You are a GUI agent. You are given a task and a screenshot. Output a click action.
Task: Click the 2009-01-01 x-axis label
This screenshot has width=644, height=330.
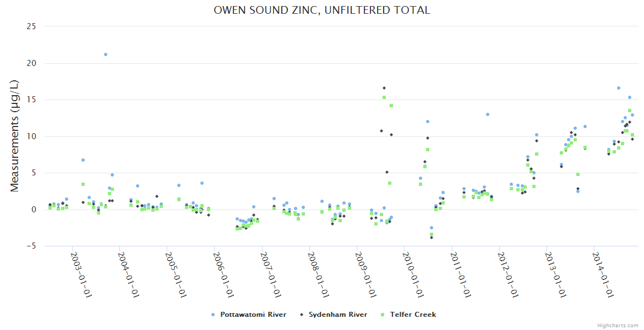[x=365, y=274]
